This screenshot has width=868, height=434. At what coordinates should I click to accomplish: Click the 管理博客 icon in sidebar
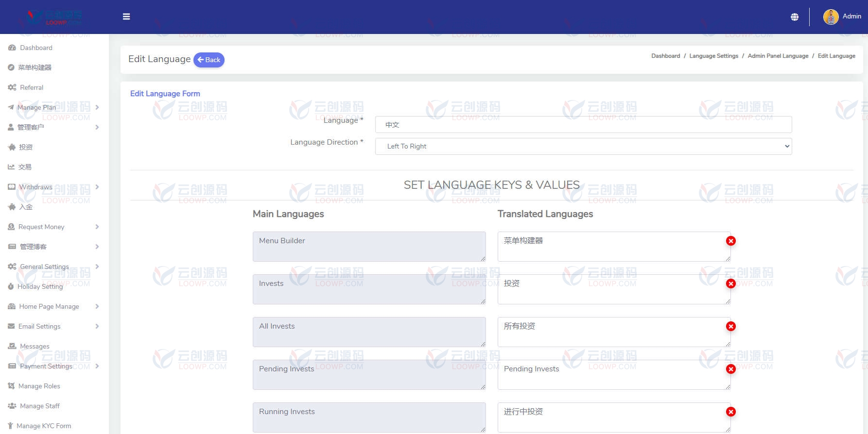(x=12, y=247)
